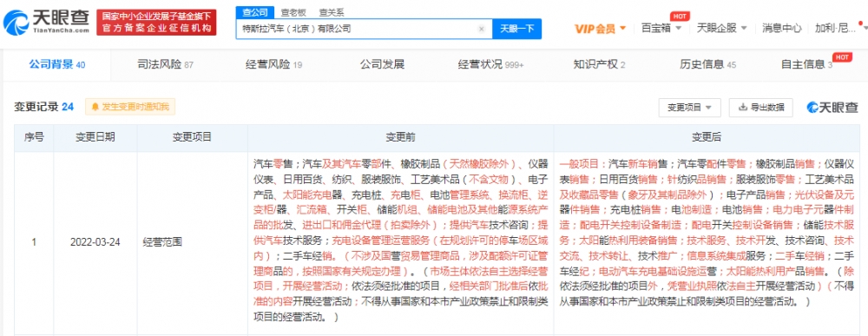Clear the search box with the X icon
The width and height of the screenshot is (868, 336).
pyautogui.click(x=482, y=29)
